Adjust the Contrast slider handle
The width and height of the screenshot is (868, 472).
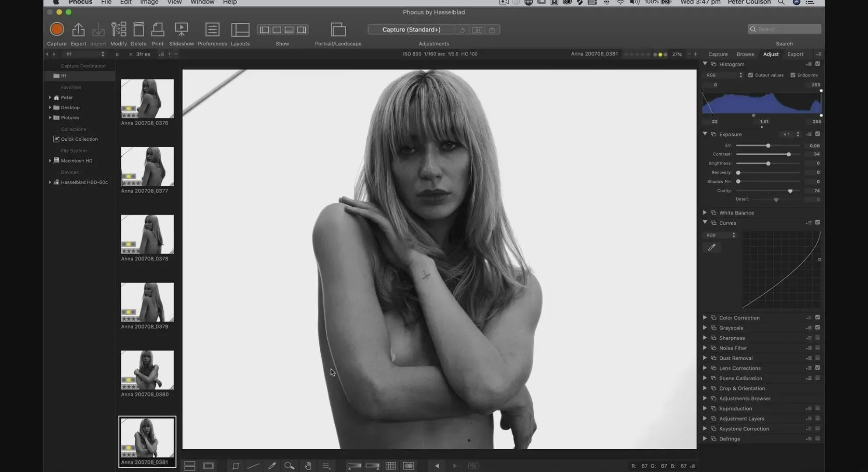coord(788,154)
